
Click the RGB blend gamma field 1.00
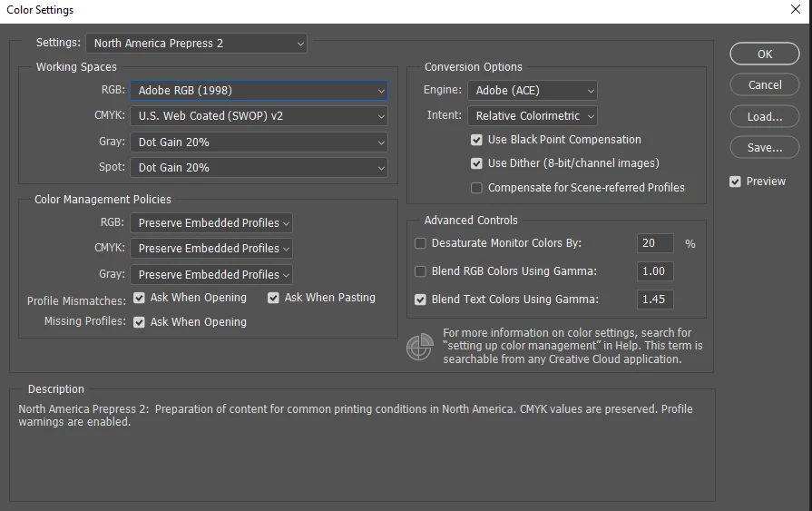tap(655, 271)
